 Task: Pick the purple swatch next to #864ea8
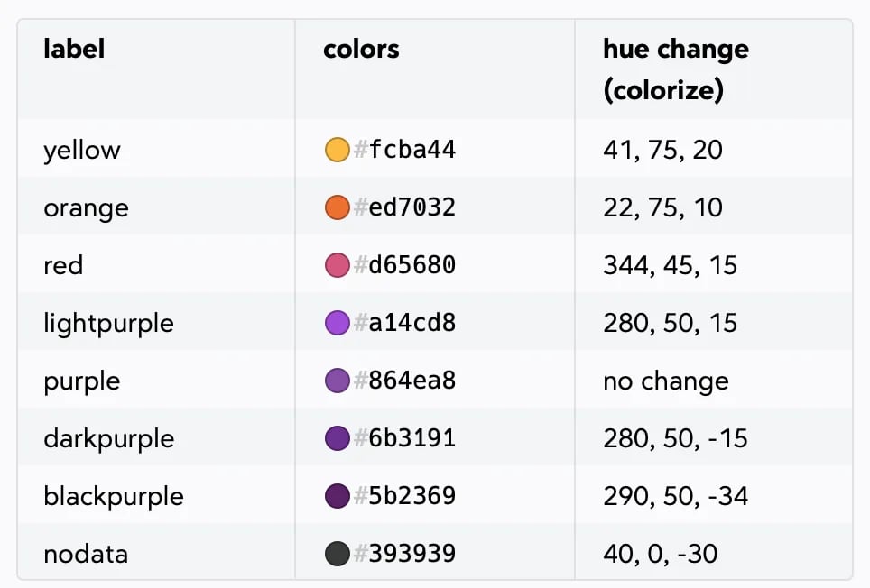click(x=337, y=381)
